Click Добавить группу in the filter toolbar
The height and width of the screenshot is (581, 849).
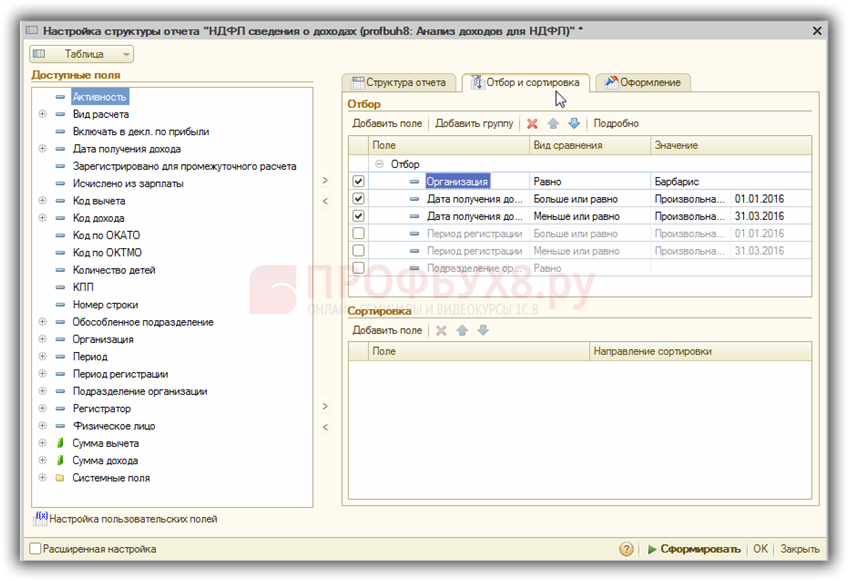(x=474, y=124)
